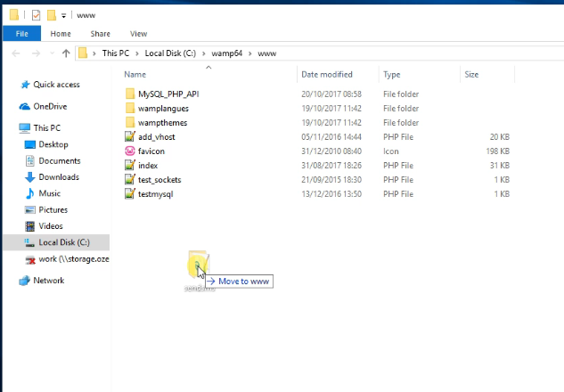Click the Downloads arrow icon
564x392 pixels.
pyautogui.click(x=30, y=177)
